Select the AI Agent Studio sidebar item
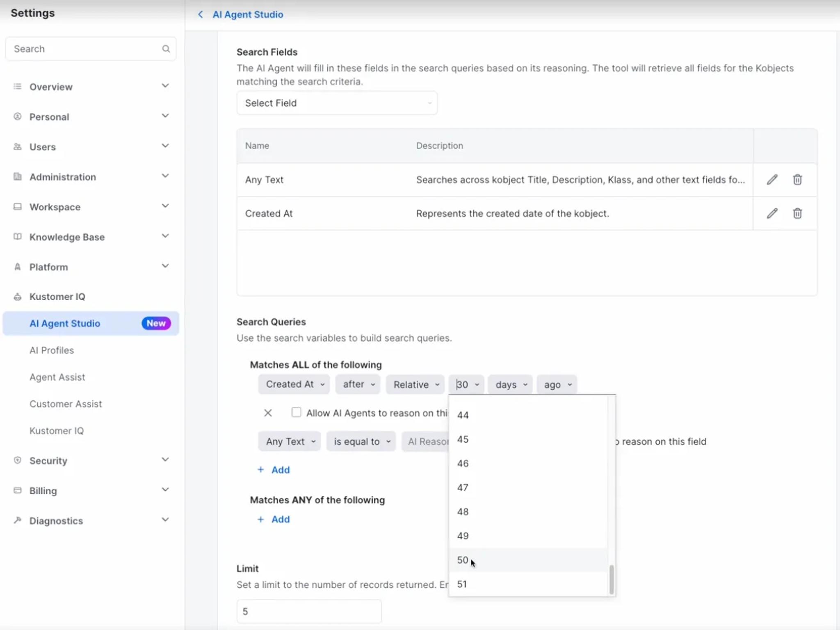The image size is (840, 630). (x=91, y=323)
